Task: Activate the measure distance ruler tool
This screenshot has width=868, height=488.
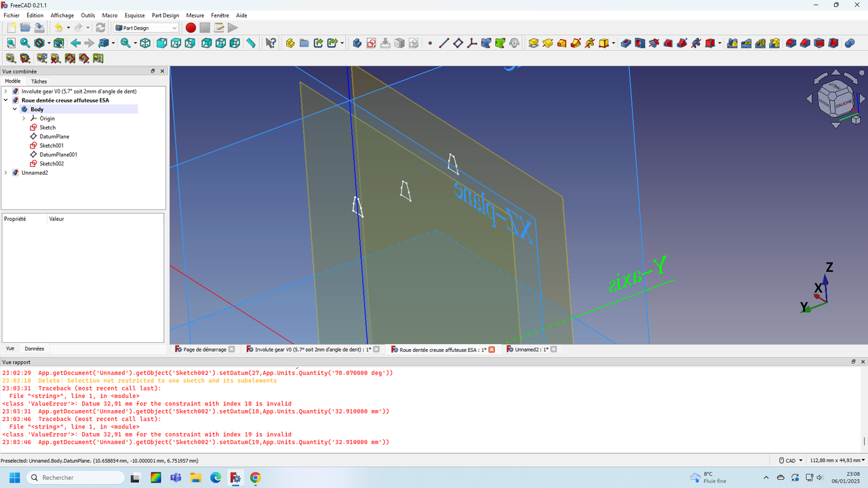Action: coord(251,43)
